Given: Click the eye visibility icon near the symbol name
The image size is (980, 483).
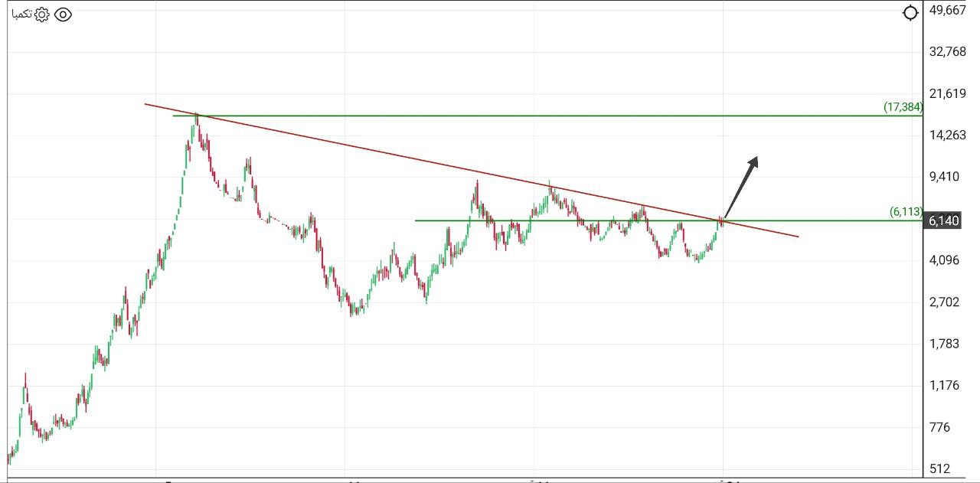Looking at the screenshot, I should pyautogui.click(x=63, y=14).
